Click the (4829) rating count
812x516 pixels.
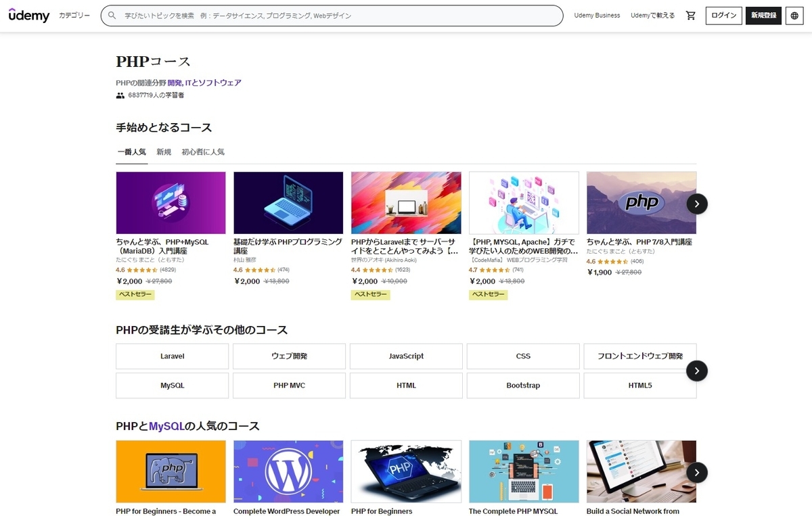click(x=168, y=270)
